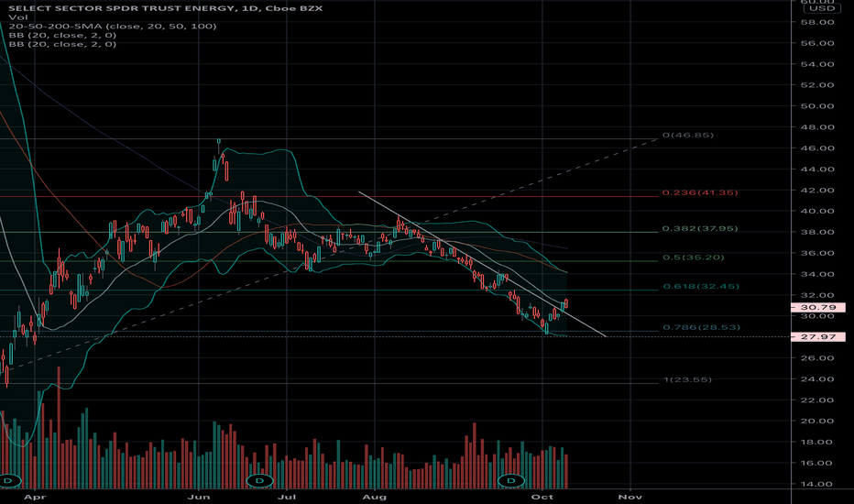Click the Fibonacci 0.786(28.53) level label
Screen dimensions: 854x504
702,327
